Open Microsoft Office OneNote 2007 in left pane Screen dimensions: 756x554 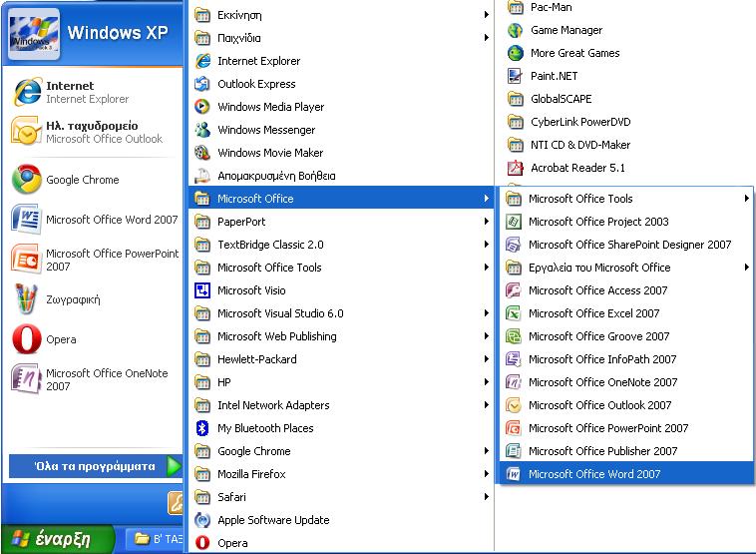92,379
